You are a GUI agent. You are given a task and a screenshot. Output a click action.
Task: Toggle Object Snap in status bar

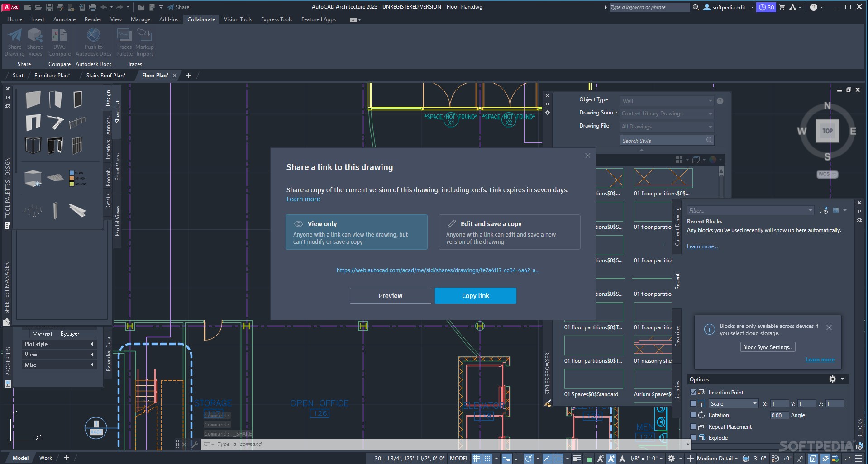(558, 458)
